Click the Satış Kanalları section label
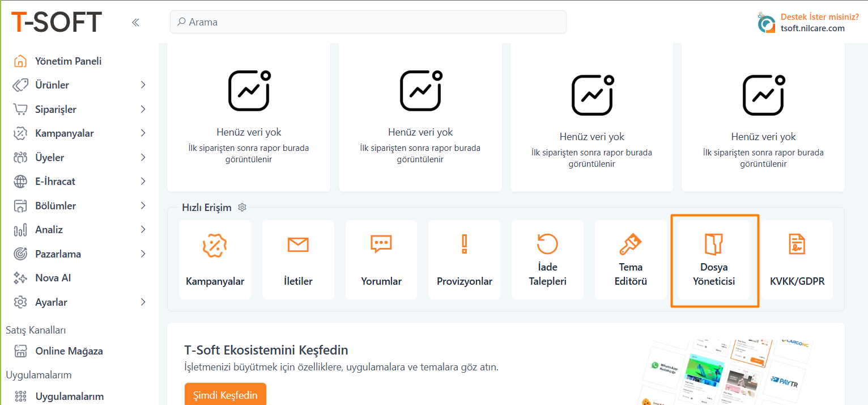 pos(36,330)
